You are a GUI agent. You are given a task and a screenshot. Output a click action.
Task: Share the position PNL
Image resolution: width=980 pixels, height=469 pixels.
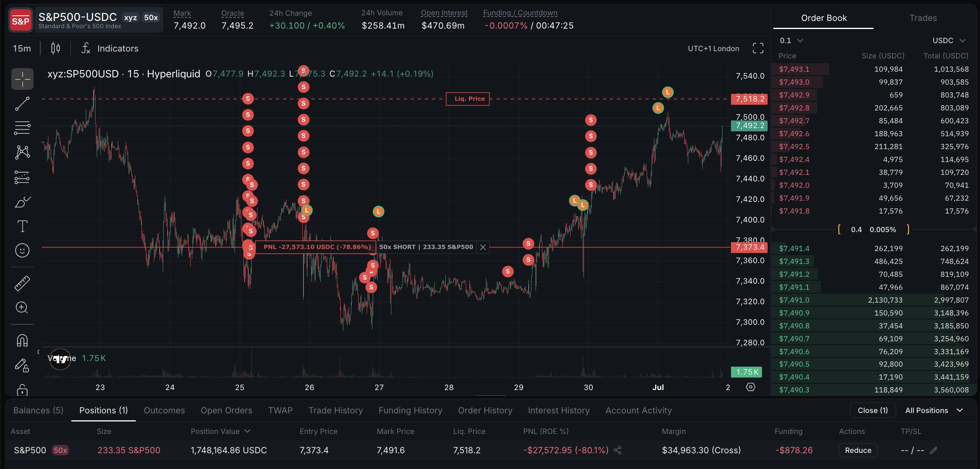point(617,450)
